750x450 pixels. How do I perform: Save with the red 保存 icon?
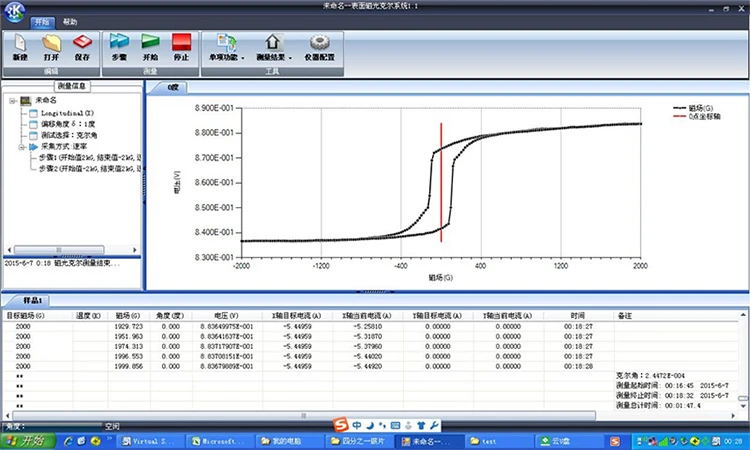[x=82, y=48]
